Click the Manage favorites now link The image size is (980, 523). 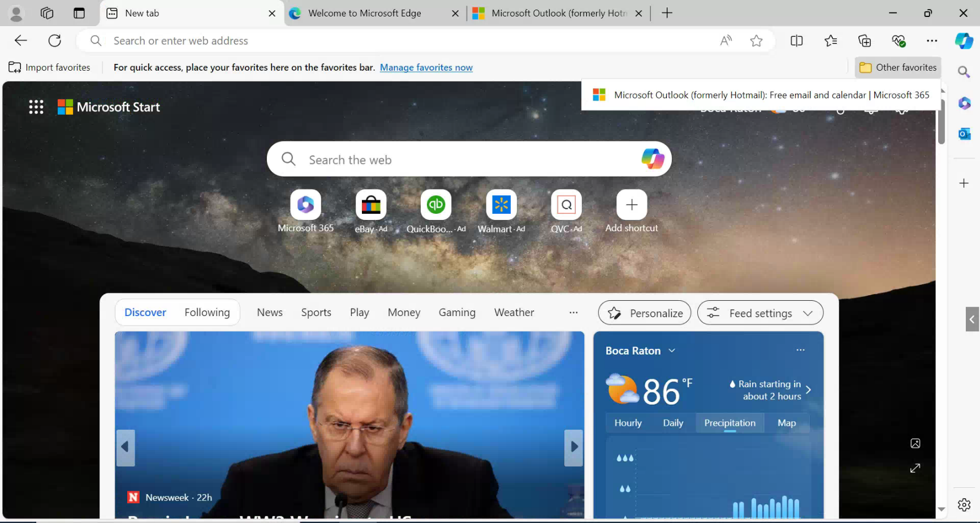426,67
